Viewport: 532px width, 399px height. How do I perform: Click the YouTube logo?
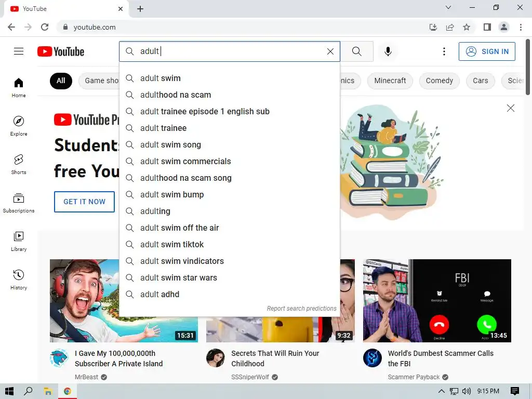(61, 51)
